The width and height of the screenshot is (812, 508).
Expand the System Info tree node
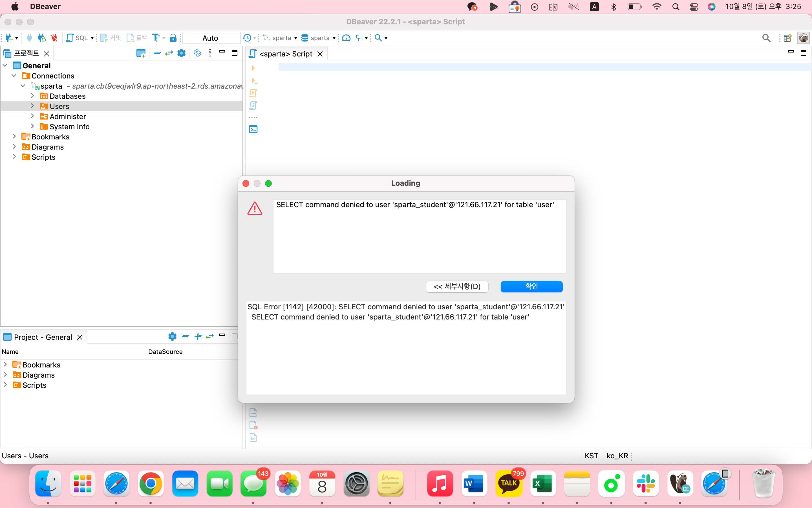[32, 126]
